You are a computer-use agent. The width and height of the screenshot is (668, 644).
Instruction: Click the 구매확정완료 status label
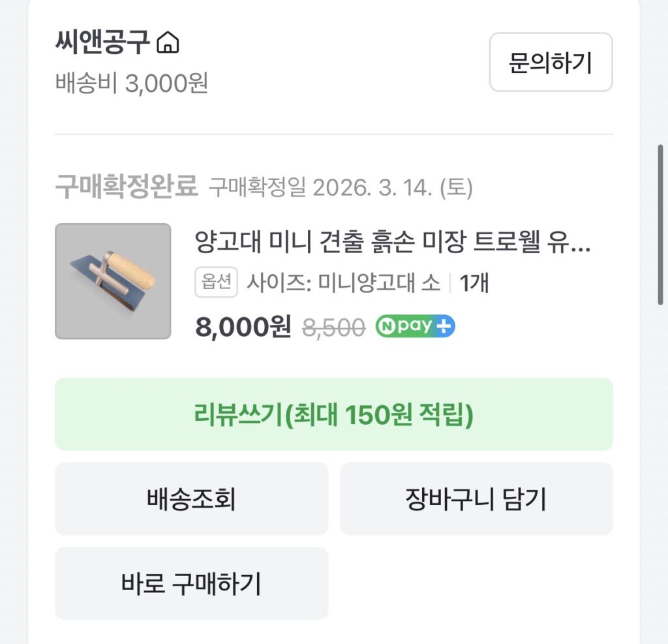point(126,187)
